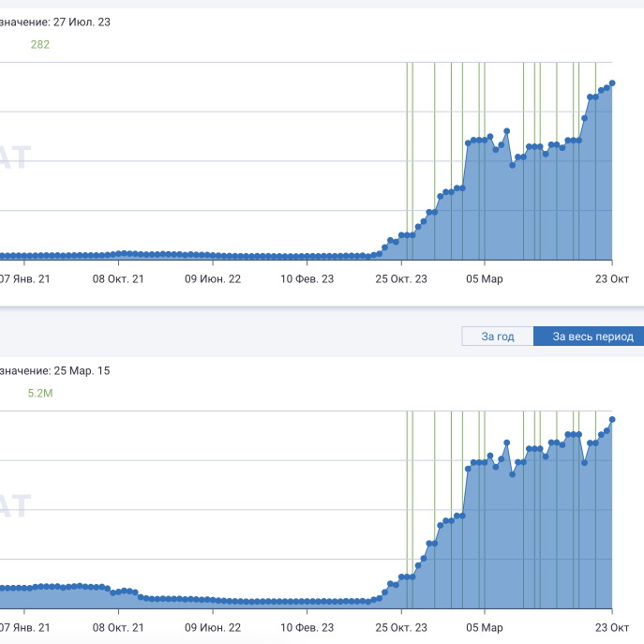This screenshot has height=644, width=644.
Task: Click '10 Фев. 23' label on top chart
Action: click(x=307, y=278)
